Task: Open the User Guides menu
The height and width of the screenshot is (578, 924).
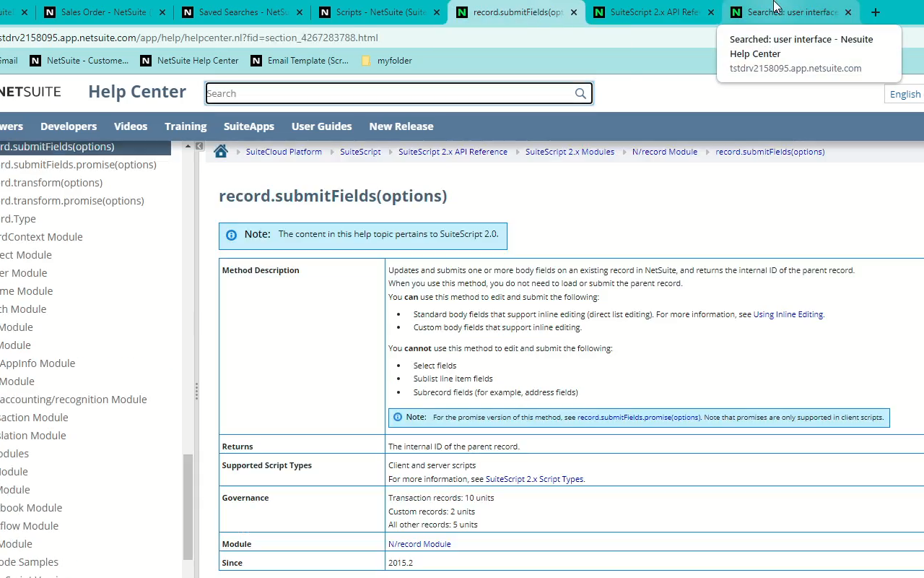Action: (x=322, y=126)
